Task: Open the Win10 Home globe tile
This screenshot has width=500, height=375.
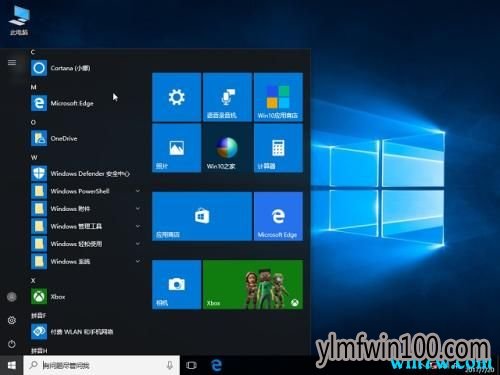Action: [227, 148]
